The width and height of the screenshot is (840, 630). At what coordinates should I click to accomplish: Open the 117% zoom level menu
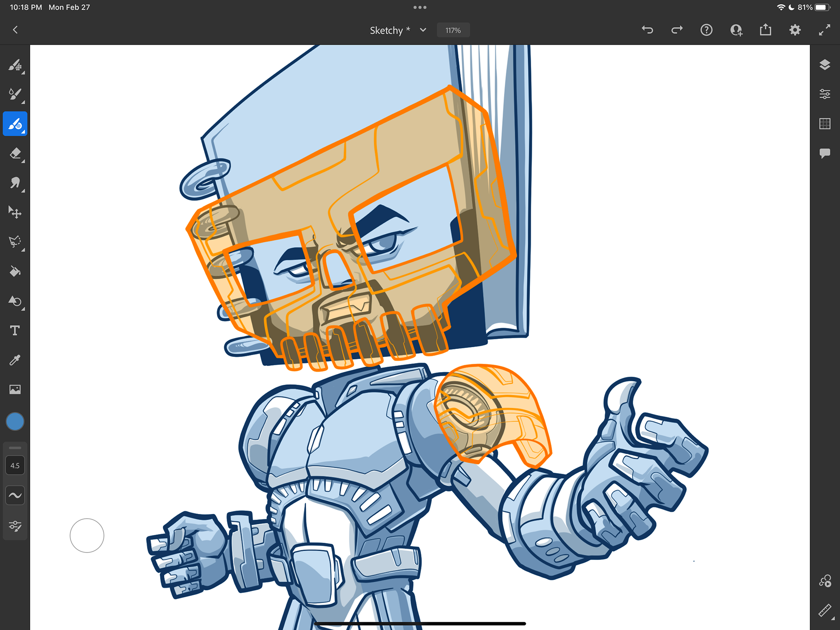453,30
